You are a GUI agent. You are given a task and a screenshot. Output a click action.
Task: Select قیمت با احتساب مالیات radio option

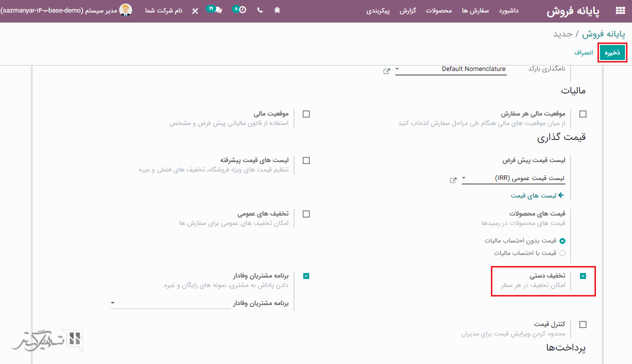[562, 253]
